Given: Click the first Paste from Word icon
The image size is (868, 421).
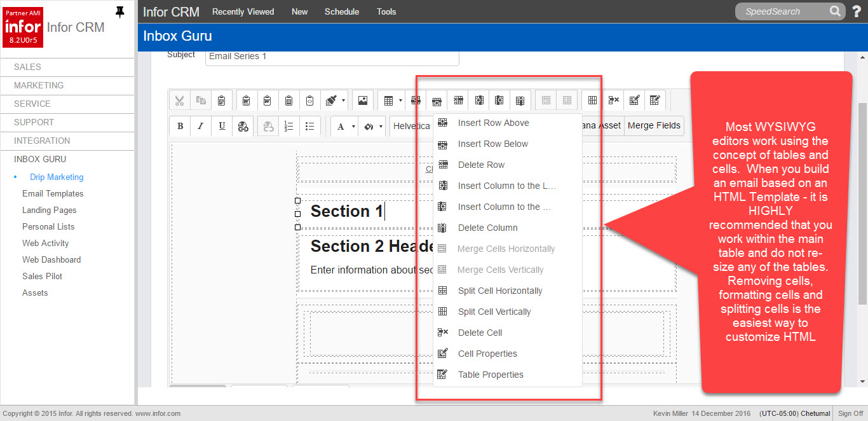Looking at the screenshot, I should tap(246, 100).
